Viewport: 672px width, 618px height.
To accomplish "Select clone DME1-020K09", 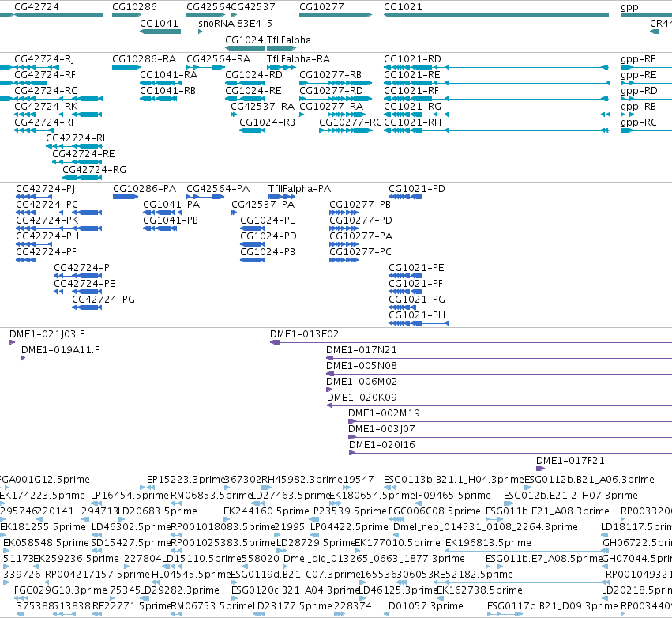I will click(x=362, y=398).
